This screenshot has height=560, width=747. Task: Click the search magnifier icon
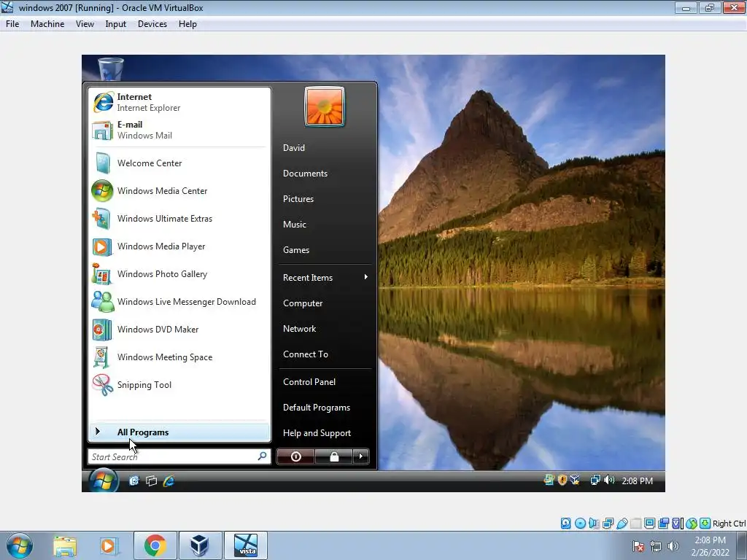pyautogui.click(x=262, y=456)
